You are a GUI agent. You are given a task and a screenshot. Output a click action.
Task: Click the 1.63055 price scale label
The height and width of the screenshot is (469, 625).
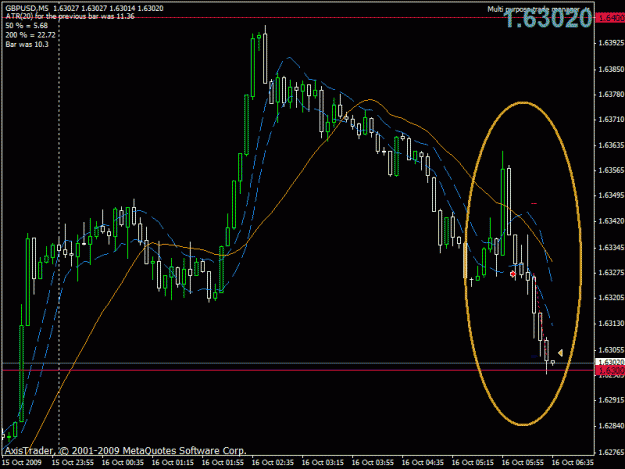pos(611,350)
